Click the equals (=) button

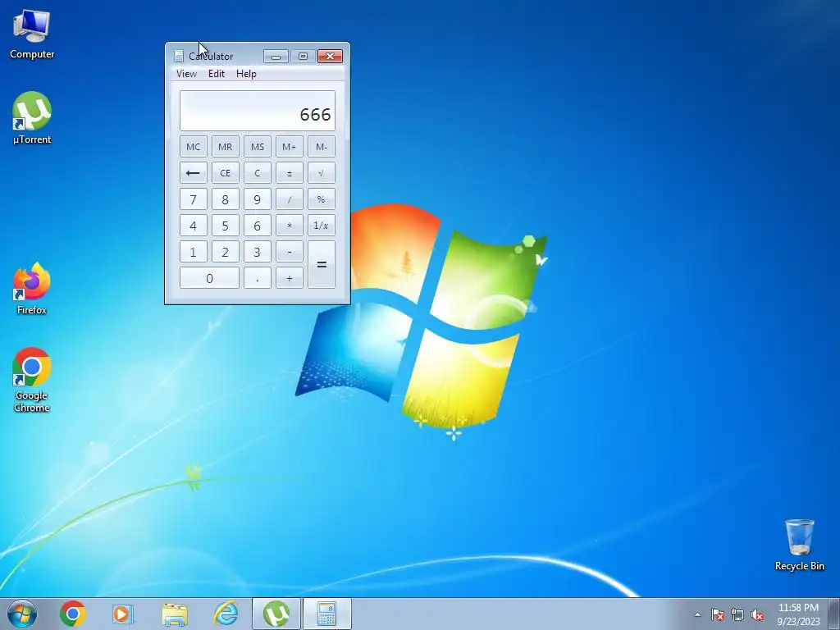coord(322,265)
